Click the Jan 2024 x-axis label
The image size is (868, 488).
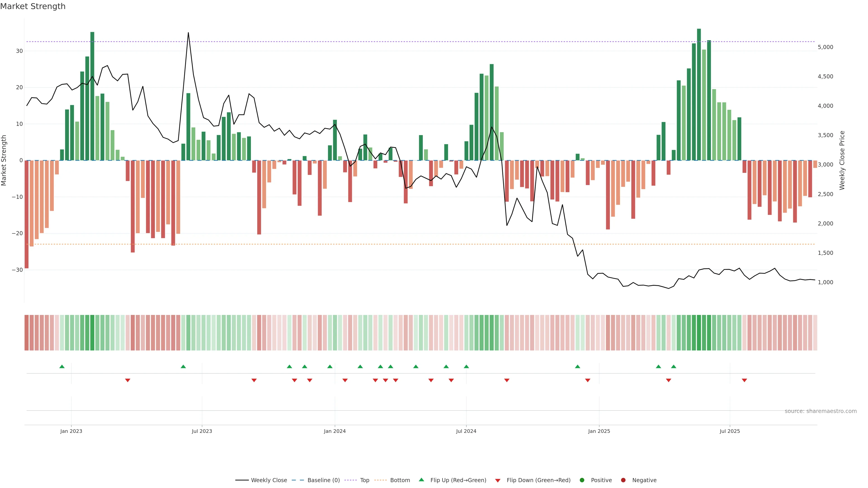tap(335, 431)
